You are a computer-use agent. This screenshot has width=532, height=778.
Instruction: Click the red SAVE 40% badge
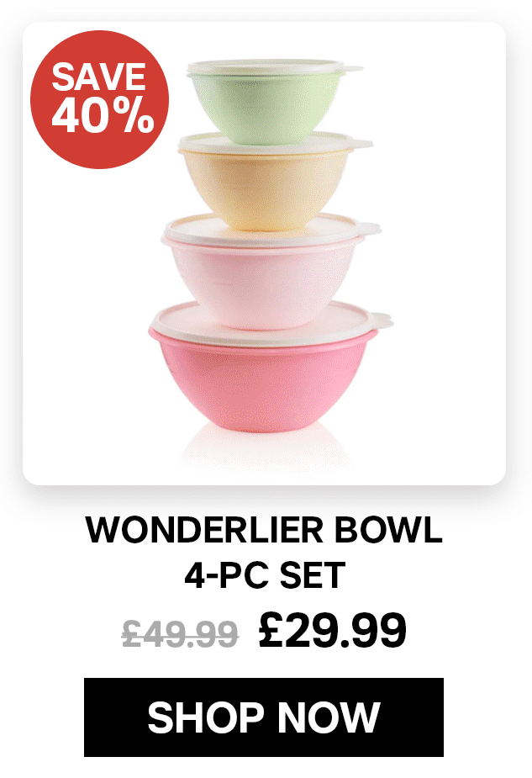[100, 99]
